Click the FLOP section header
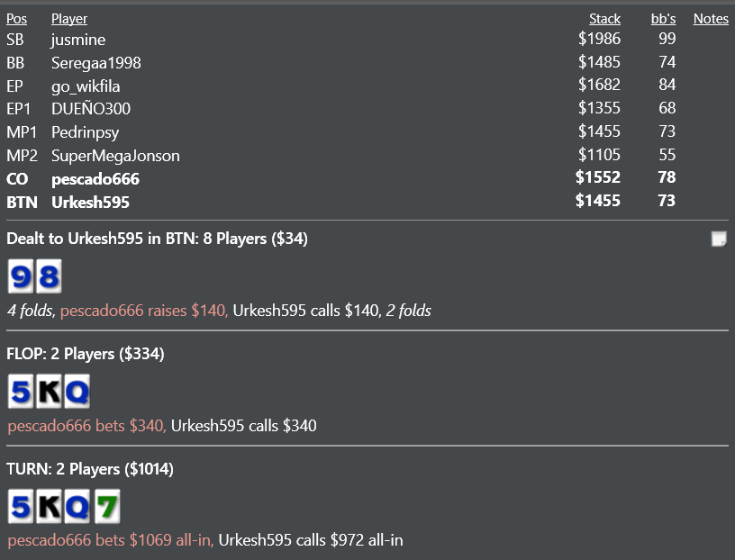Viewport: 735px width, 560px height. (x=86, y=353)
